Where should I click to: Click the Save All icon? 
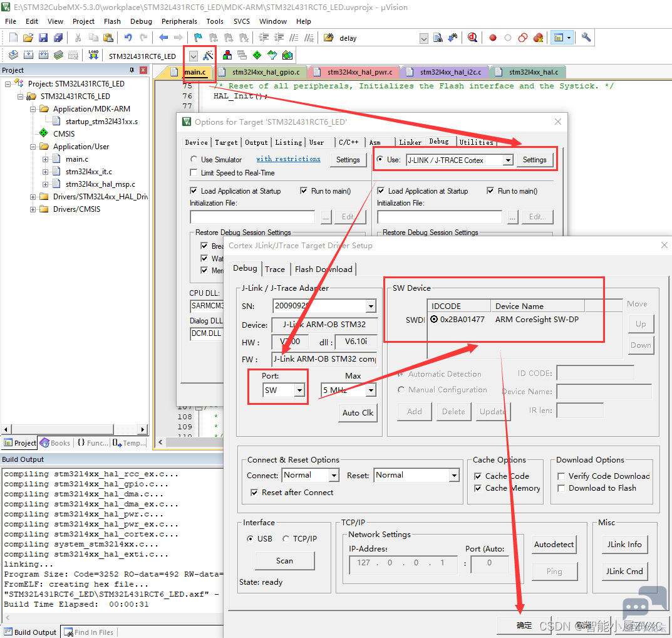[58, 38]
